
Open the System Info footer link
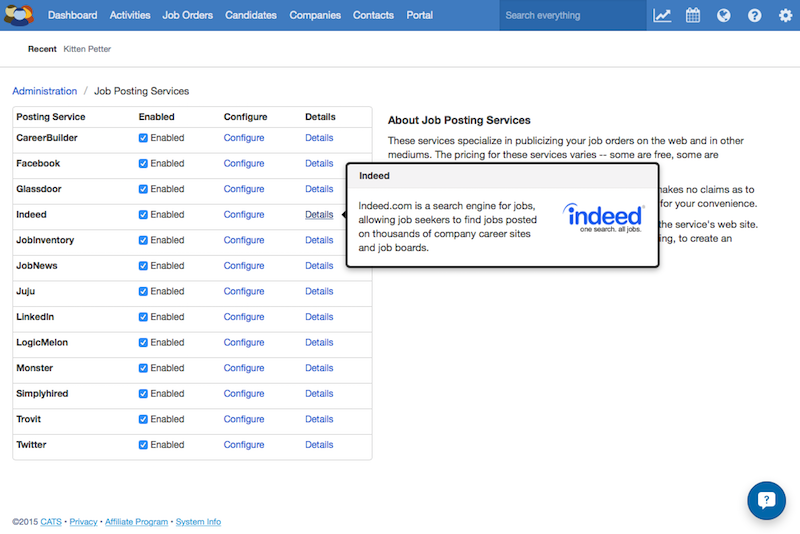click(198, 522)
